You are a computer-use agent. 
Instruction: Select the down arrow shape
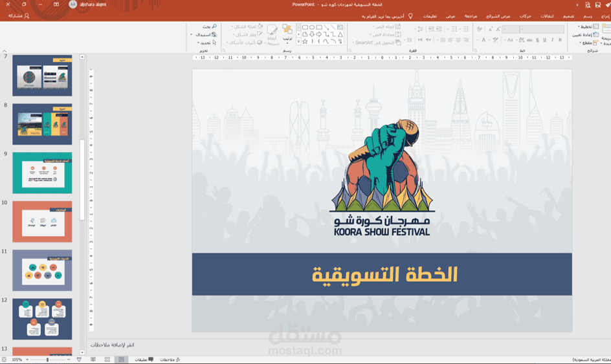click(312, 34)
